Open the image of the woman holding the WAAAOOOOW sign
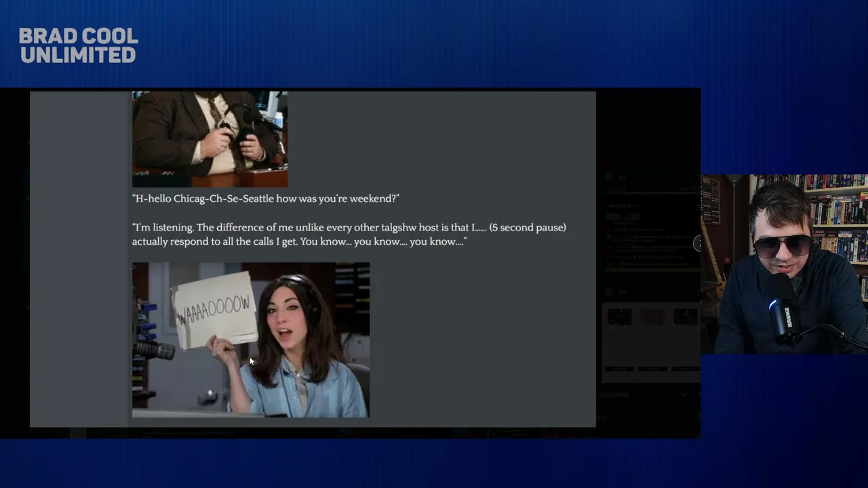This screenshot has width=868, height=488. point(251,340)
